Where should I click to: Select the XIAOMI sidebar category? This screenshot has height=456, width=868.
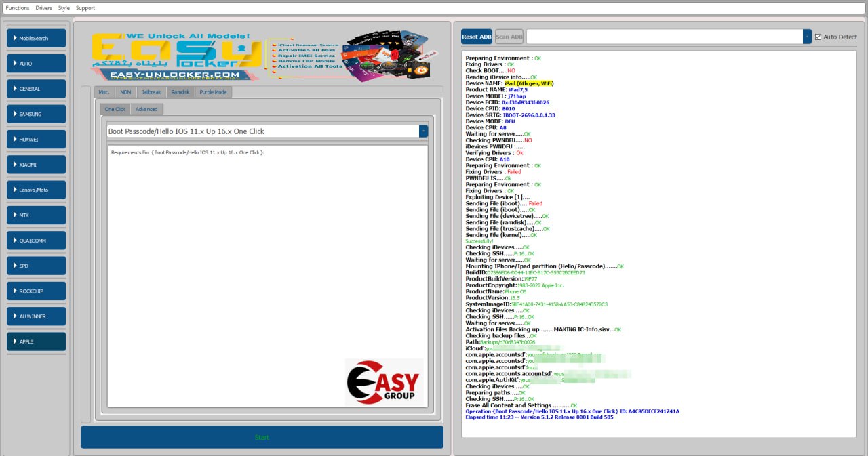coord(37,165)
